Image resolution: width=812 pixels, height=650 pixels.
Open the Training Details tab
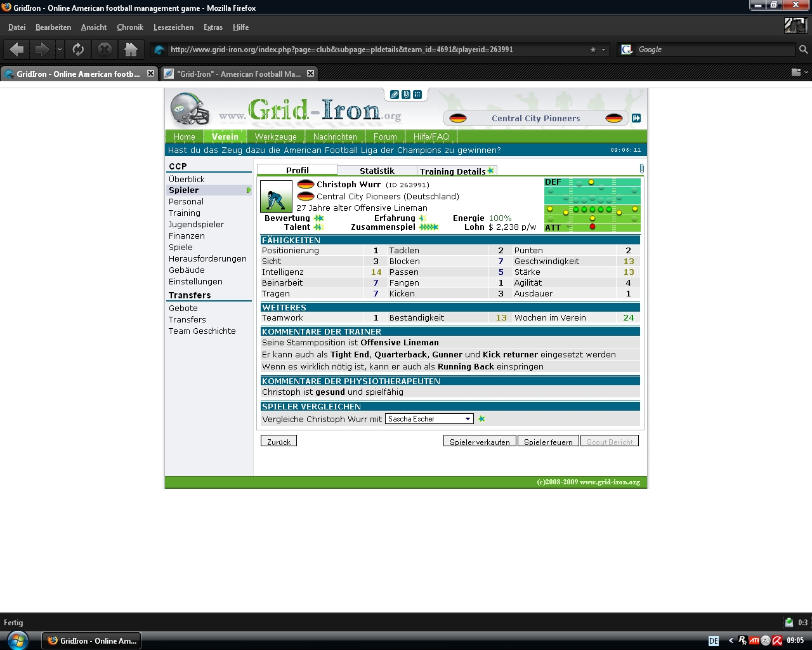coord(453,171)
